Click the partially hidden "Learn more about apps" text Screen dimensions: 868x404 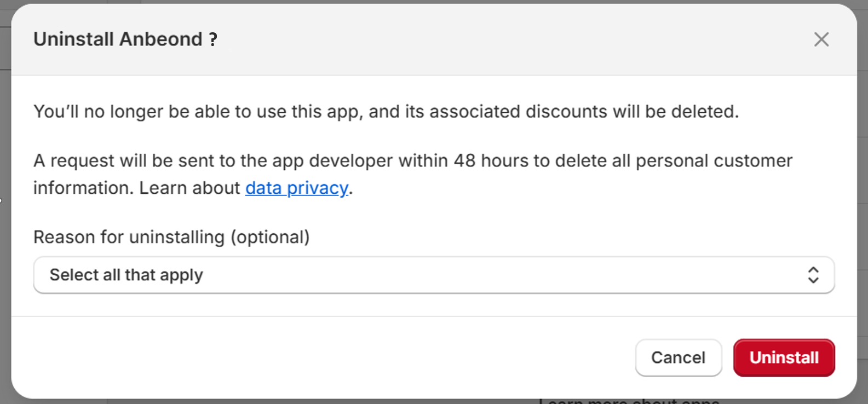tap(630, 401)
